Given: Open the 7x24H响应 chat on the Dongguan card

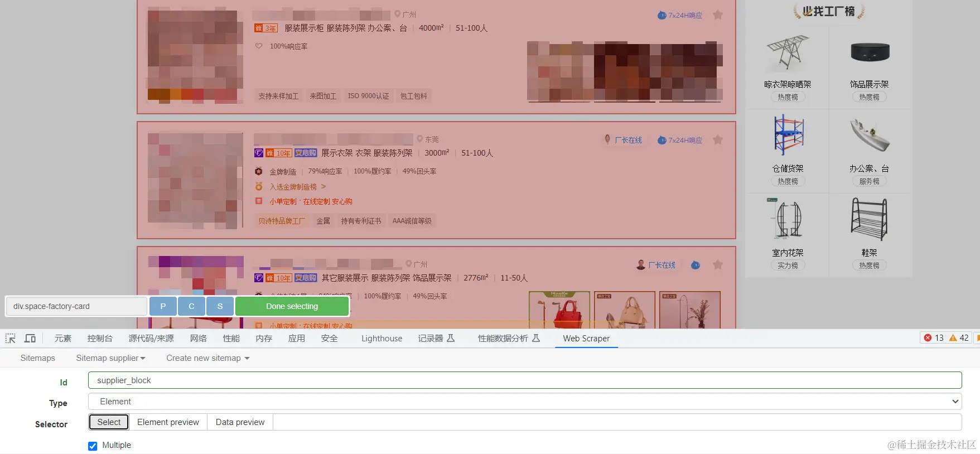Looking at the screenshot, I should 680,140.
